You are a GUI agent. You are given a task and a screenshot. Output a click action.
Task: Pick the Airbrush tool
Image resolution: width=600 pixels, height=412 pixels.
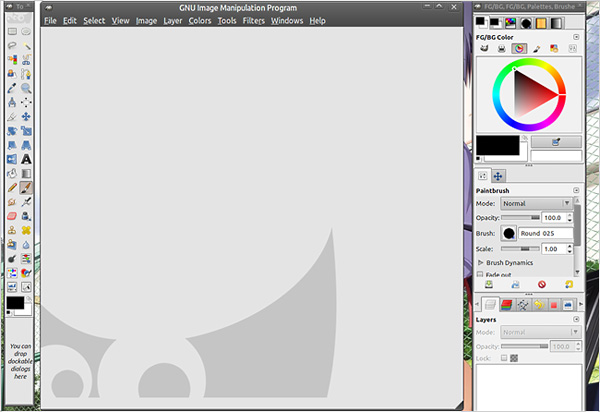coord(26,202)
